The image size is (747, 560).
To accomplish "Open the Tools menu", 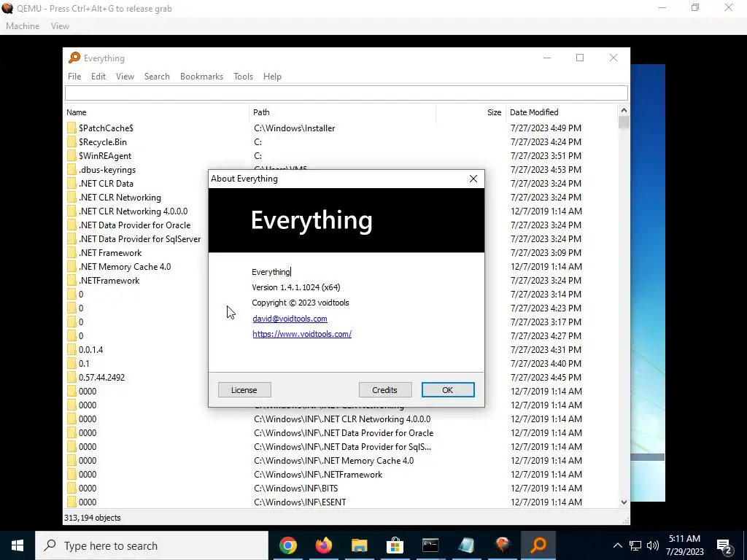I will pyautogui.click(x=243, y=76).
